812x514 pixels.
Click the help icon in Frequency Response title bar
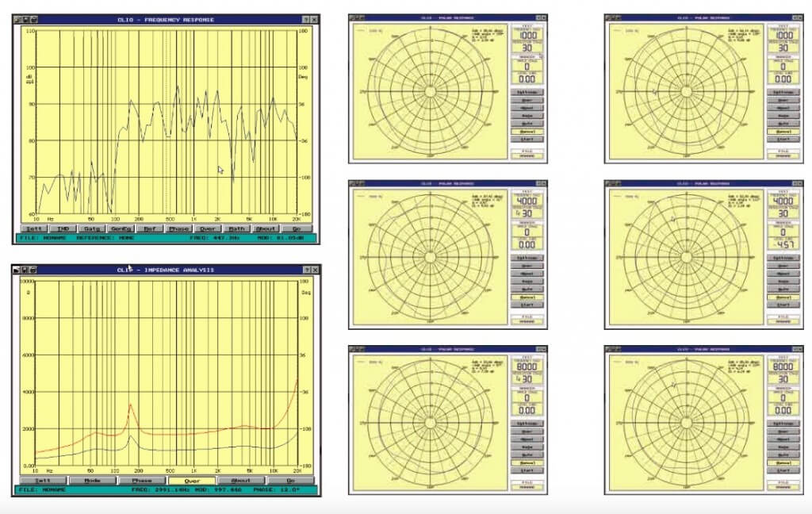pyautogui.click(x=305, y=19)
